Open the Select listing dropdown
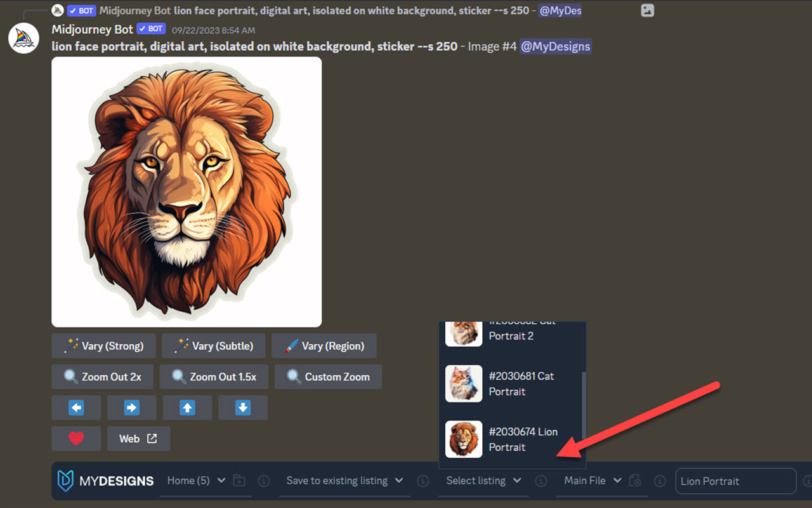 pos(483,481)
